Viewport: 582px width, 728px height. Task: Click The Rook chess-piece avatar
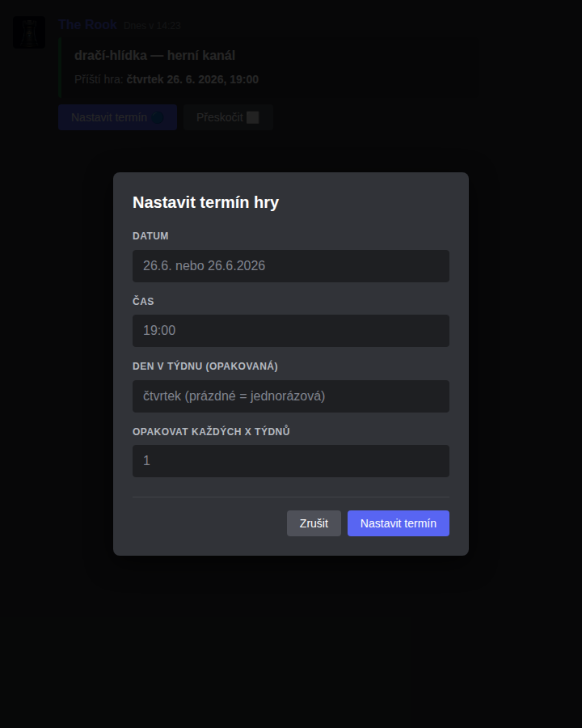[29, 32]
